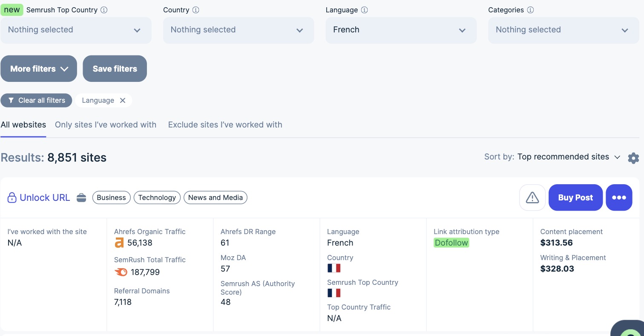Open the Categories dropdown
This screenshot has width=644, height=336.
563,30
